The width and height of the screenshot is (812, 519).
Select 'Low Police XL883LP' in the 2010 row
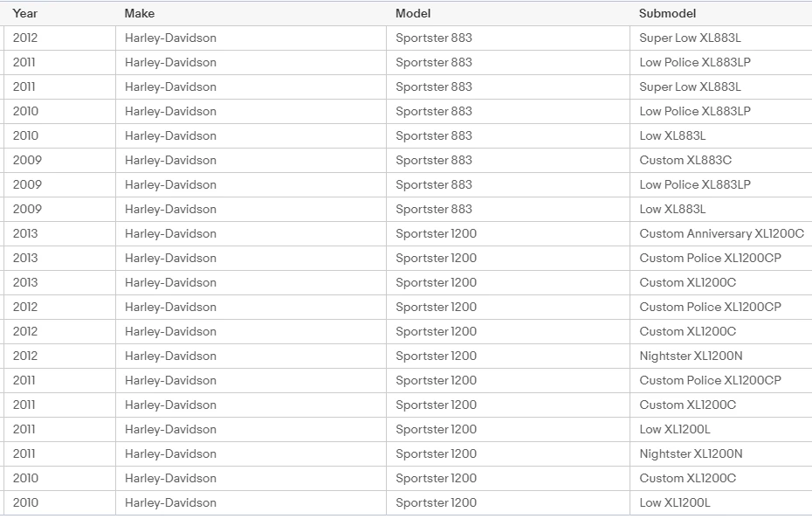[695, 111]
